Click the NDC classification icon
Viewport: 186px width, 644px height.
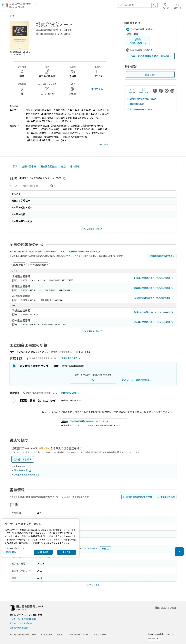pyautogui.click(x=73, y=89)
